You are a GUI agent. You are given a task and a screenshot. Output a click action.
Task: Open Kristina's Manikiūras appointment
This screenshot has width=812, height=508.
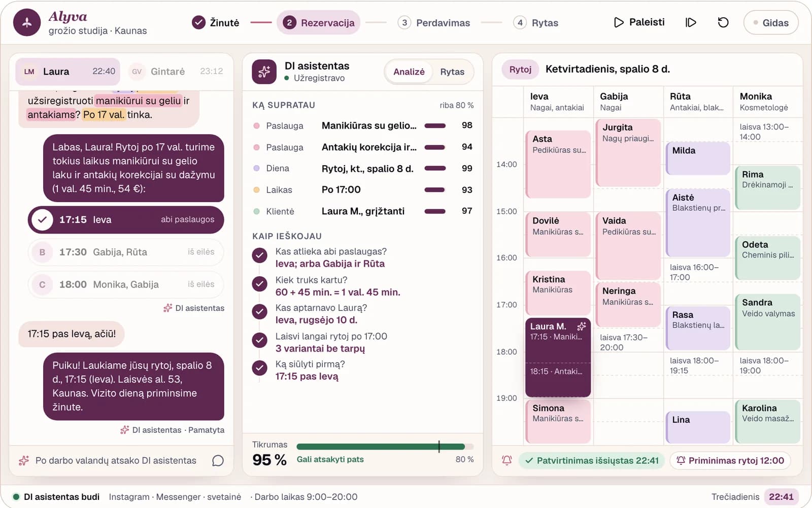click(558, 293)
